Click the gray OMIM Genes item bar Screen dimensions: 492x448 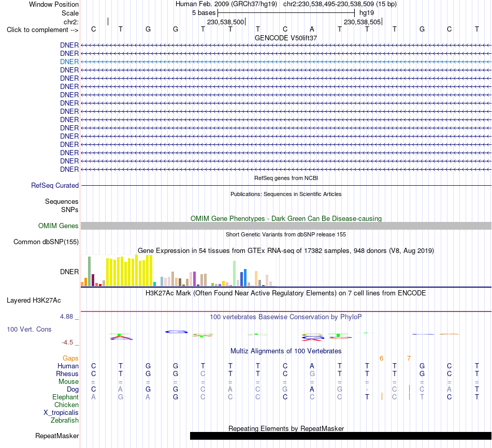coord(286,226)
